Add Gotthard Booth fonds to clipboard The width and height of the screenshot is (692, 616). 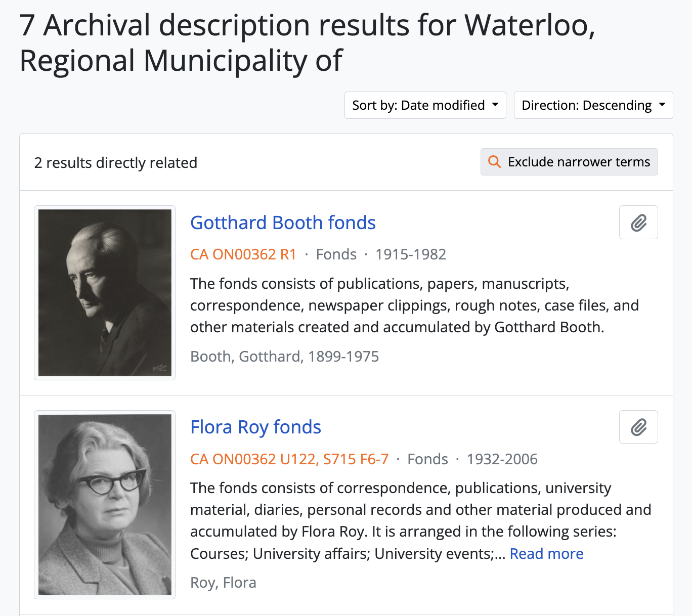point(638,223)
